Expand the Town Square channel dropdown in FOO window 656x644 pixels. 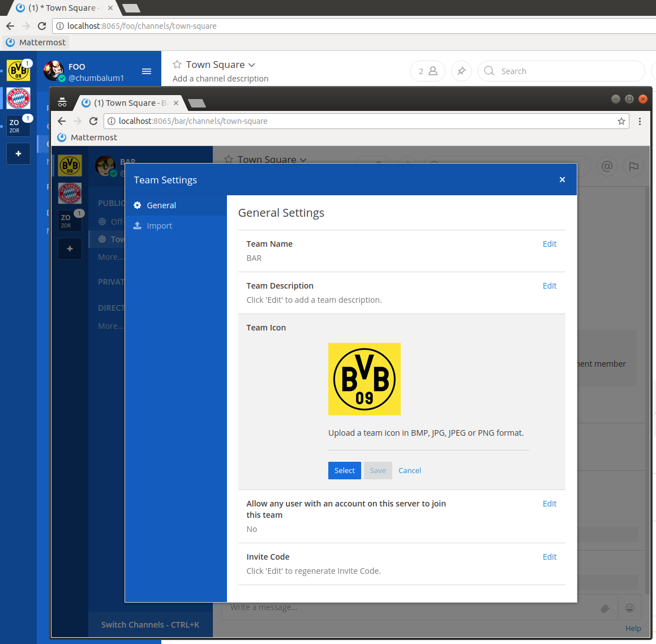point(251,65)
